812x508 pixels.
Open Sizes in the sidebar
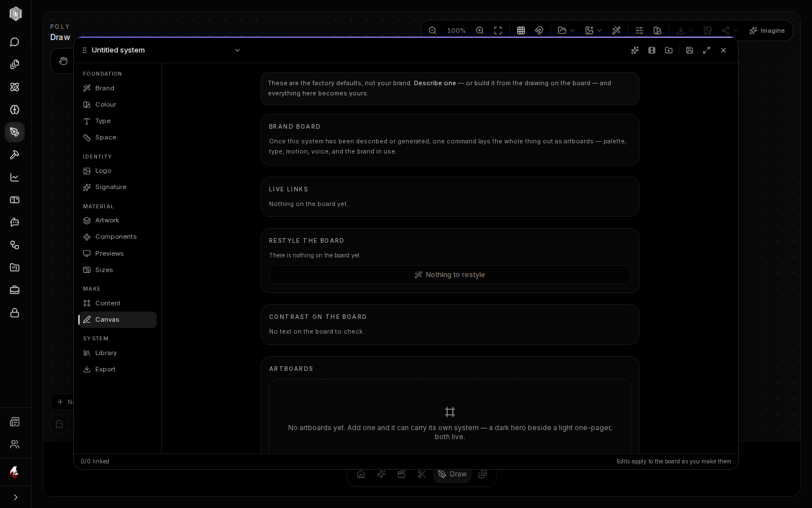(118, 270)
